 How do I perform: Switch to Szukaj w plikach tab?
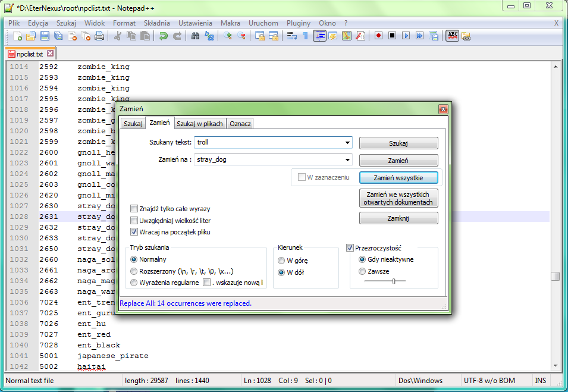(200, 124)
